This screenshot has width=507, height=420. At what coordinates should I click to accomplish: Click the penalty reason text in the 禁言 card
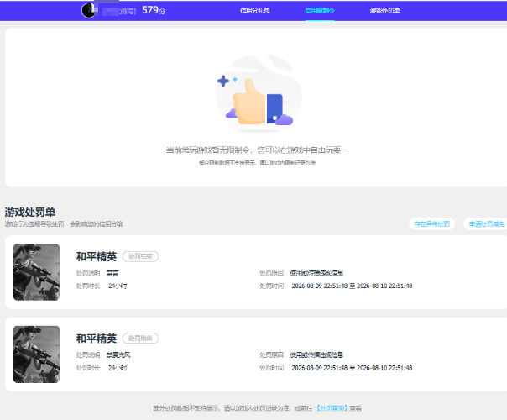pos(316,273)
